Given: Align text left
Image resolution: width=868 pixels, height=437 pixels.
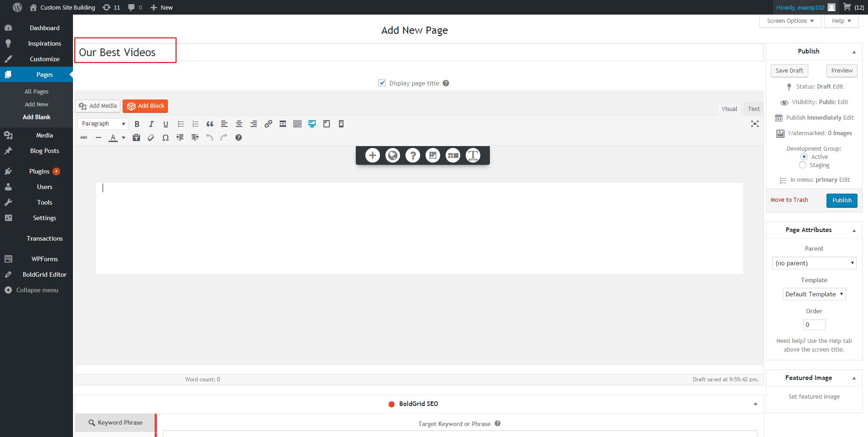Looking at the screenshot, I should tap(224, 124).
